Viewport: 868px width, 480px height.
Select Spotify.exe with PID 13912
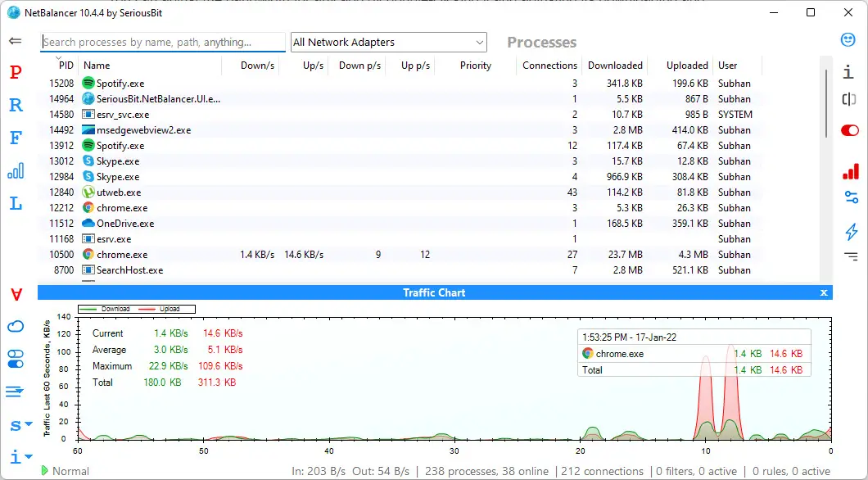[x=400, y=146]
